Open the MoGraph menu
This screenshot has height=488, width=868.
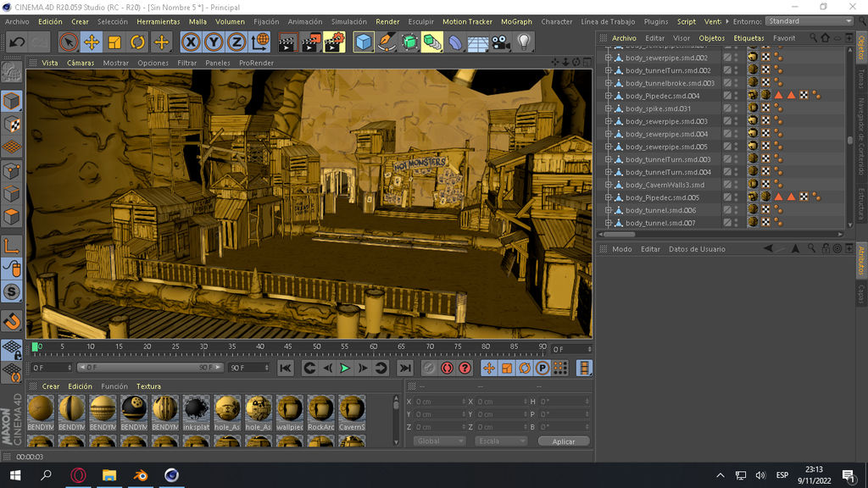pos(516,21)
